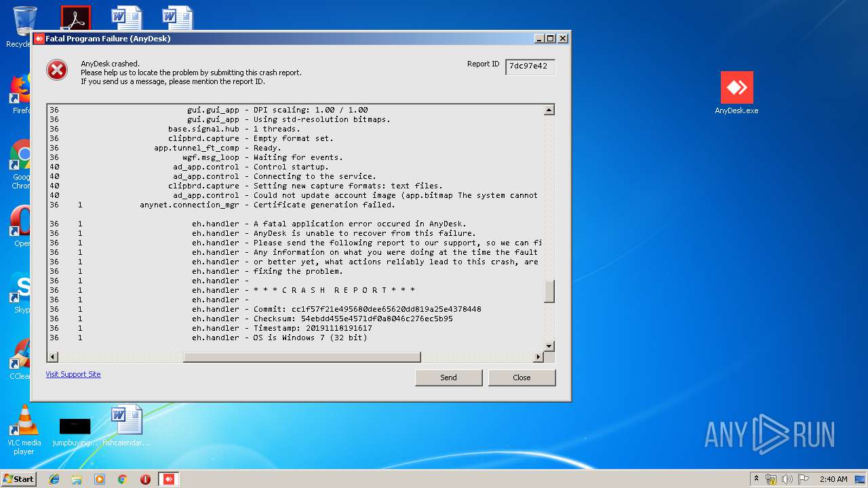Click the log's vertical scrollbar up arrow
This screenshot has width=868, height=488.
click(549, 110)
